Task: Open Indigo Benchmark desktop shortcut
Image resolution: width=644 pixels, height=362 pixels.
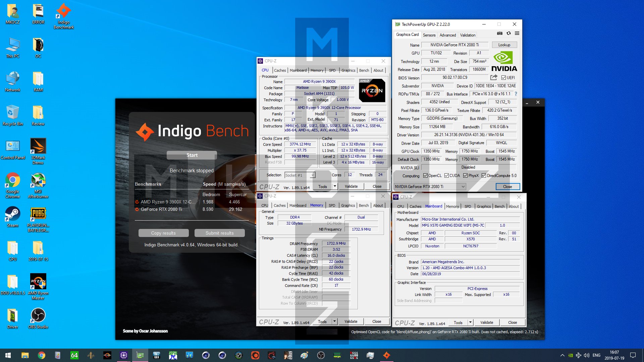Action: [x=64, y=16]
